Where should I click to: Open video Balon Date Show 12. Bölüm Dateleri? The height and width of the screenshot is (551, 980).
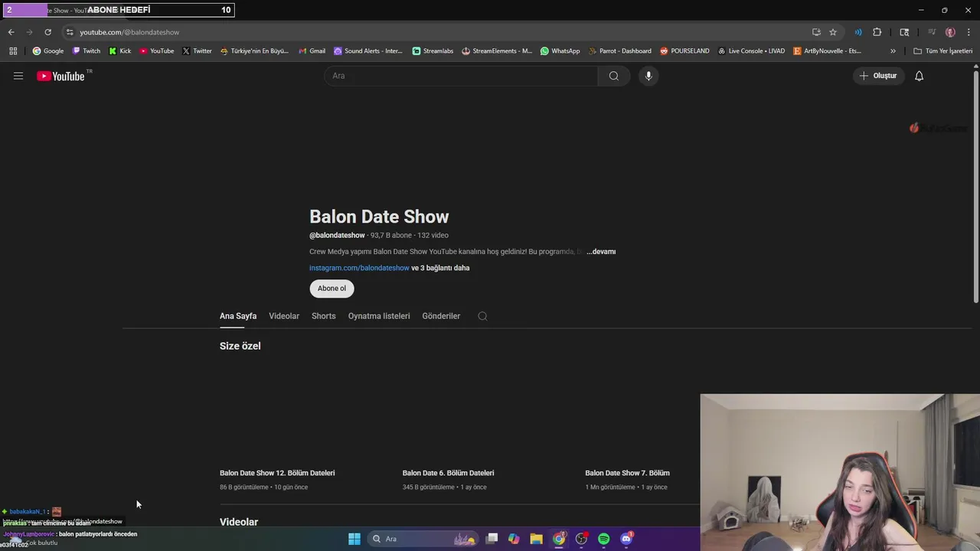277,473
